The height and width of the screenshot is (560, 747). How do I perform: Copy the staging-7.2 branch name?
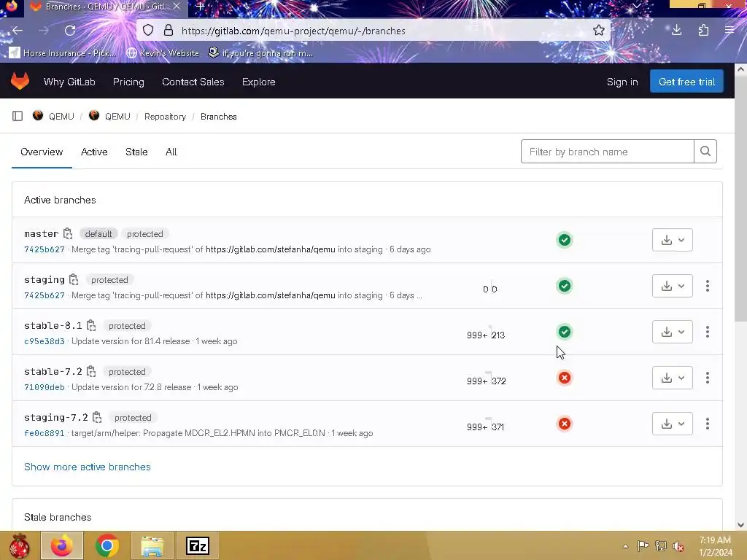(x=97, y=417)
